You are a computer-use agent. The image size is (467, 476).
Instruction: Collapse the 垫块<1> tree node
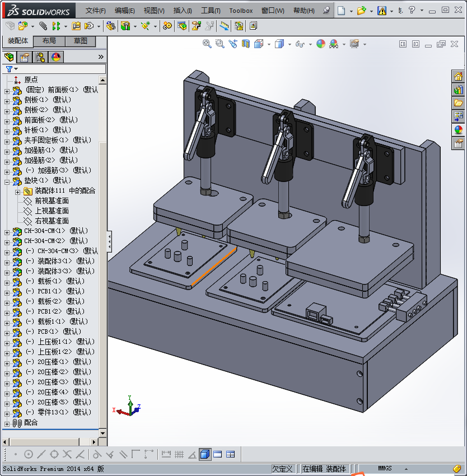(x=7, y=181)
